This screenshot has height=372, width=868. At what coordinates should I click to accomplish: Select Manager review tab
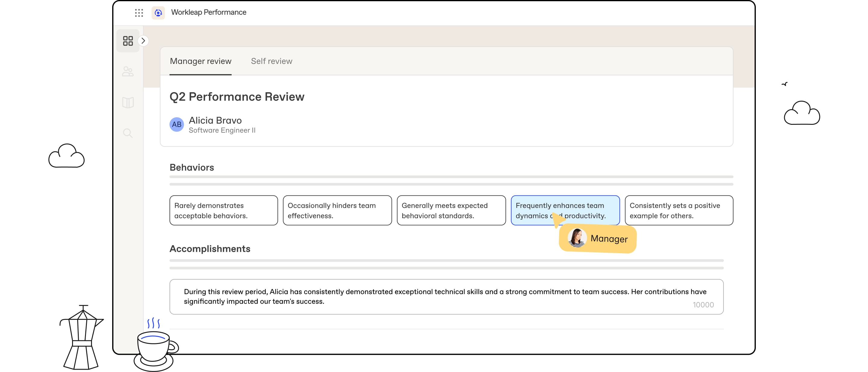click(201, 61)
